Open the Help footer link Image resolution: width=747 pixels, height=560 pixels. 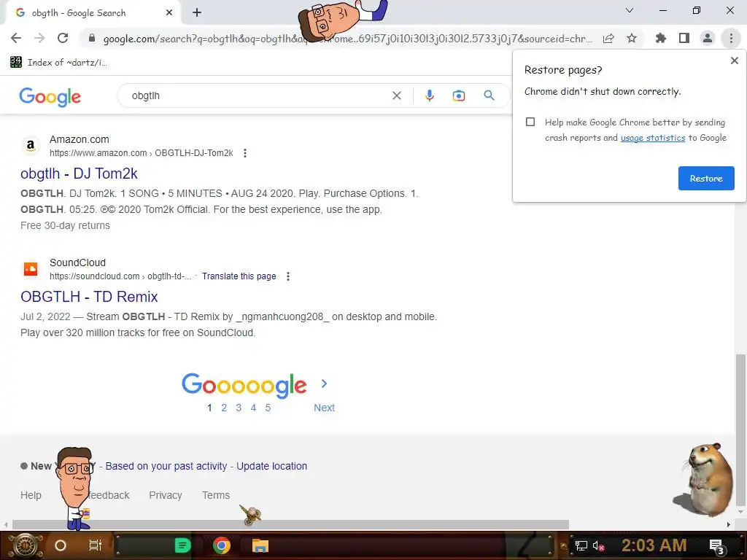tap(31, 495)
